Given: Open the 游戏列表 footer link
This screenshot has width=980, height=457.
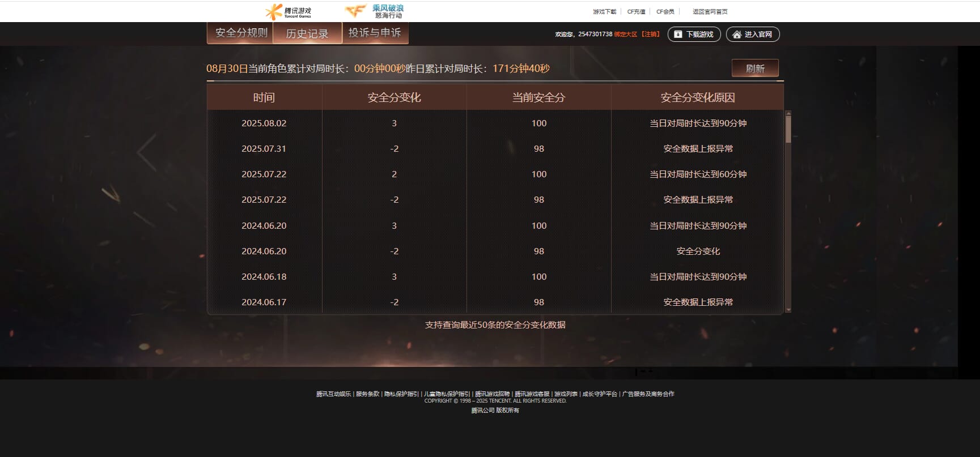Looking at the screenshot, I should pyautogui.click(x=566, y=394).
